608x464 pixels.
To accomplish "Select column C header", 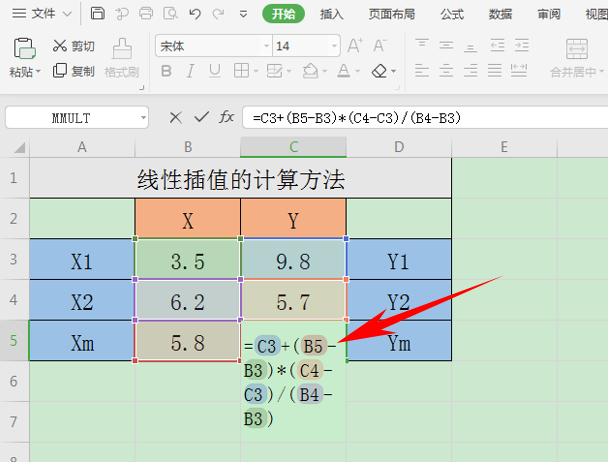I will pos(294,147).
